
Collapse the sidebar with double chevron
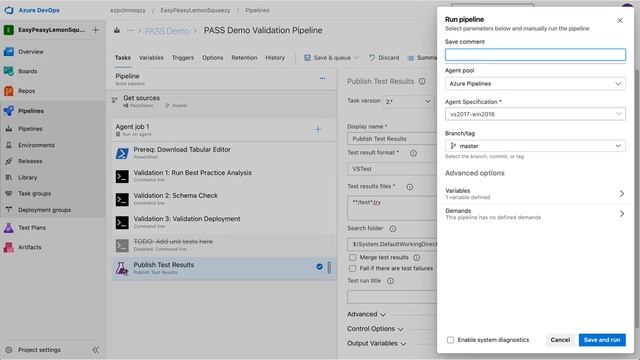[96, 350]
